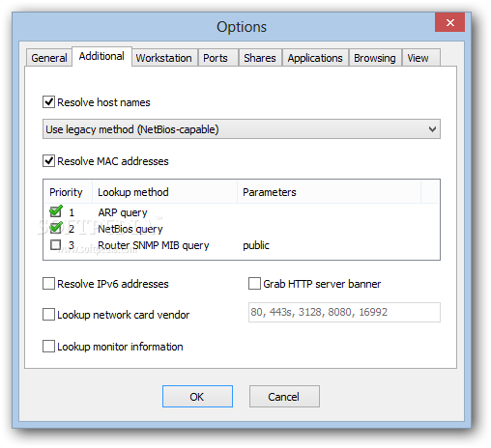Enable Lookup network card vendor
Screen dimensions: 491x448
click(x=48, y=315)
